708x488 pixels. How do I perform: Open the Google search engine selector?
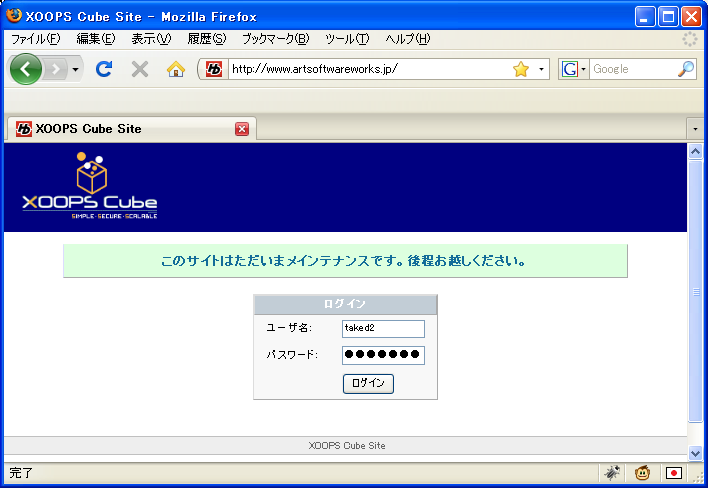[571, 69]
